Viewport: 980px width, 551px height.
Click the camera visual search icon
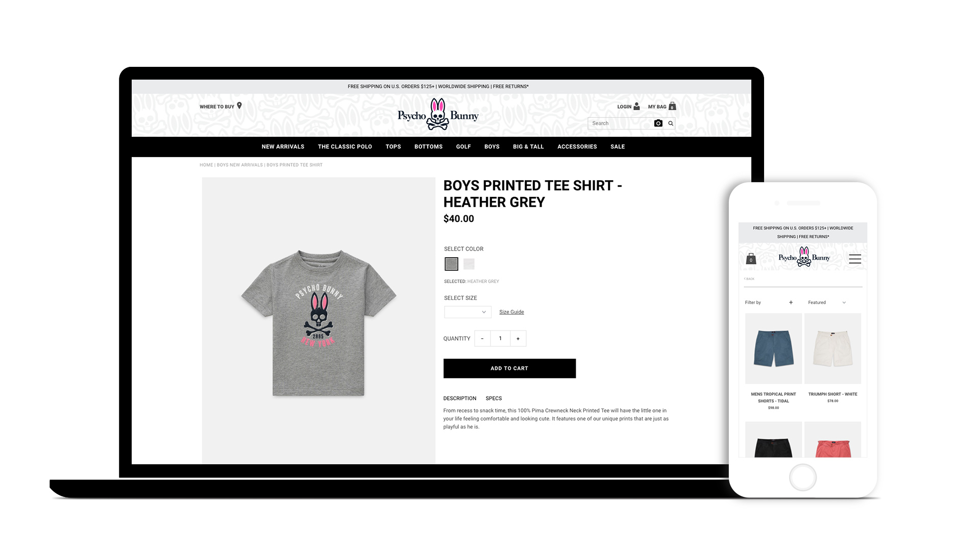click(658, 123)
